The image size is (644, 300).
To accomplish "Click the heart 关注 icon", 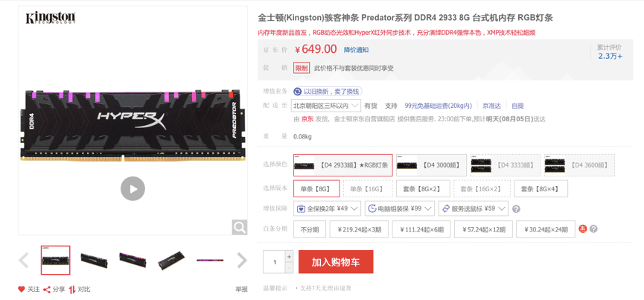I will coord(22,290).
